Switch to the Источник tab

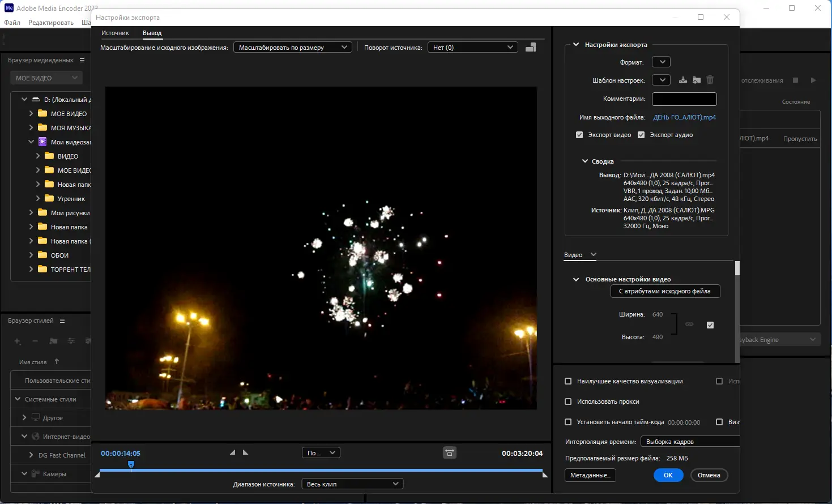point(115,33)
